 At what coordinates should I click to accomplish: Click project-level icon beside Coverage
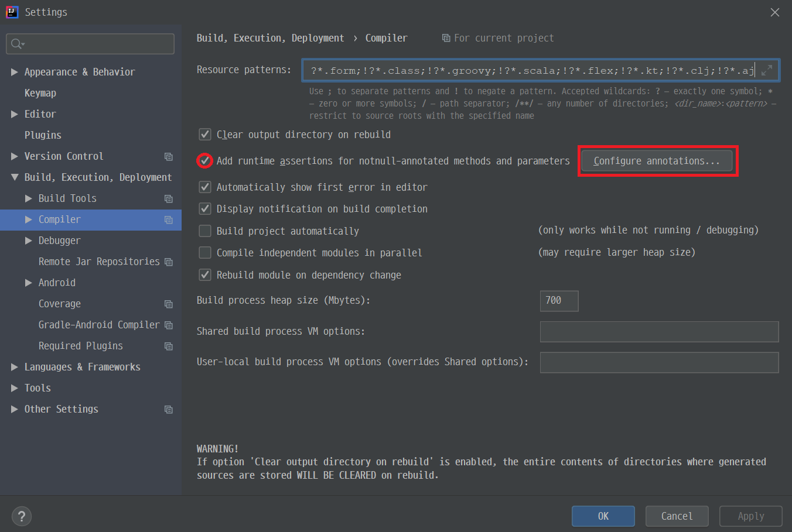coord(169,304)
